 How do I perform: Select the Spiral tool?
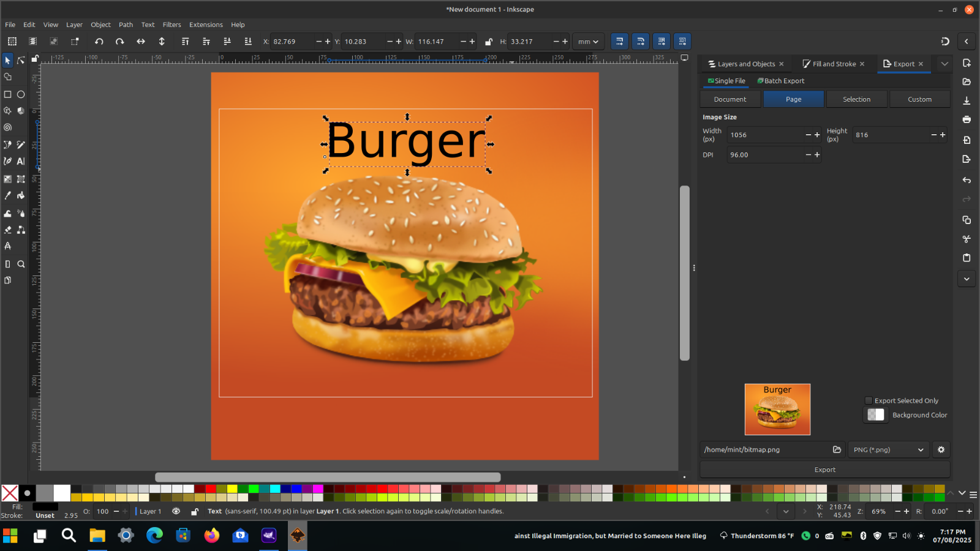tap(7, 127)
